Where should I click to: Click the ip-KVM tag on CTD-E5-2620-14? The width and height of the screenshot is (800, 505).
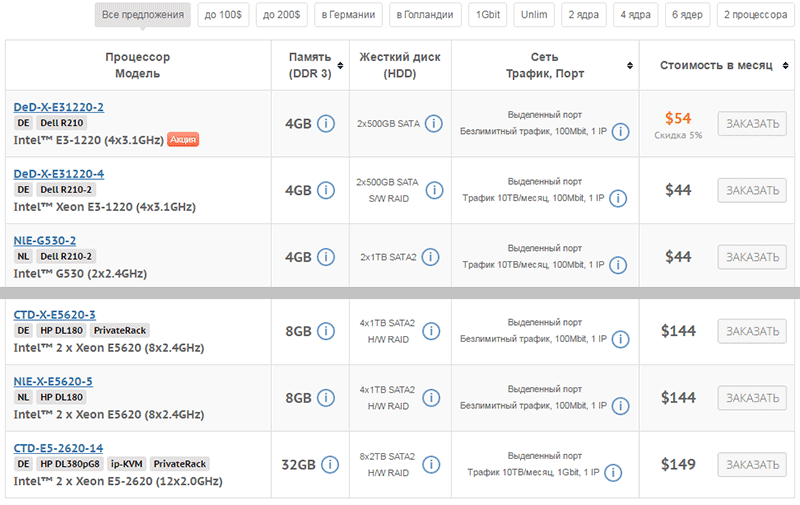click(x=127, y=464)
